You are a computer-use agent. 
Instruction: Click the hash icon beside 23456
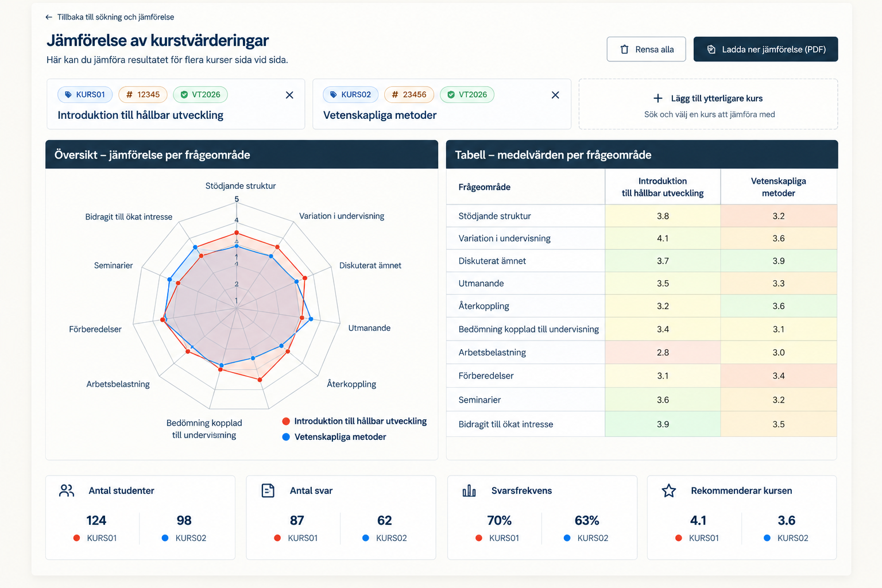pos(395,95)
